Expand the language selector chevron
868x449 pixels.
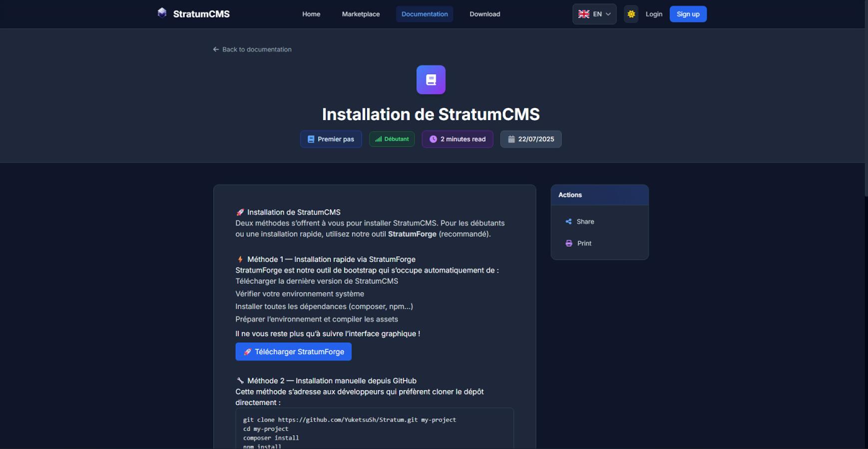pos(608,14)
